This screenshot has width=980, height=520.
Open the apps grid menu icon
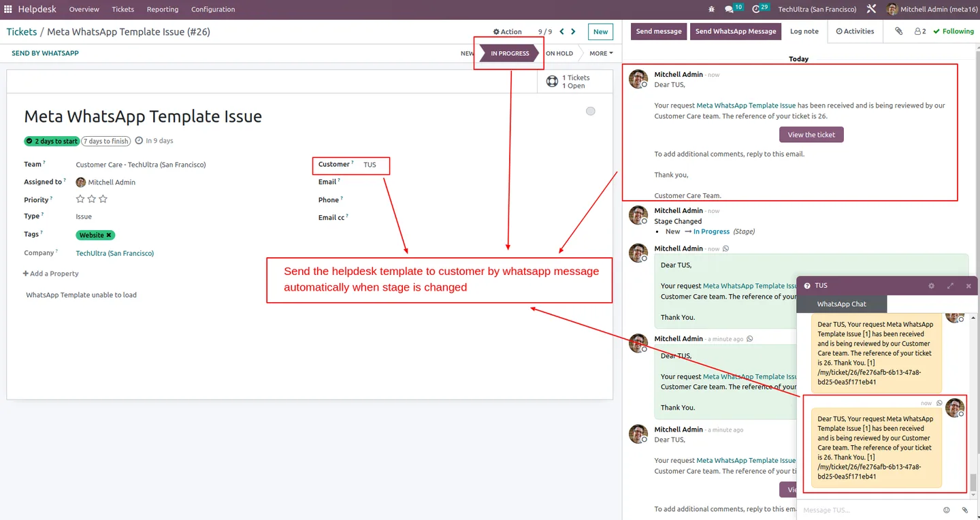click(8, 10)
